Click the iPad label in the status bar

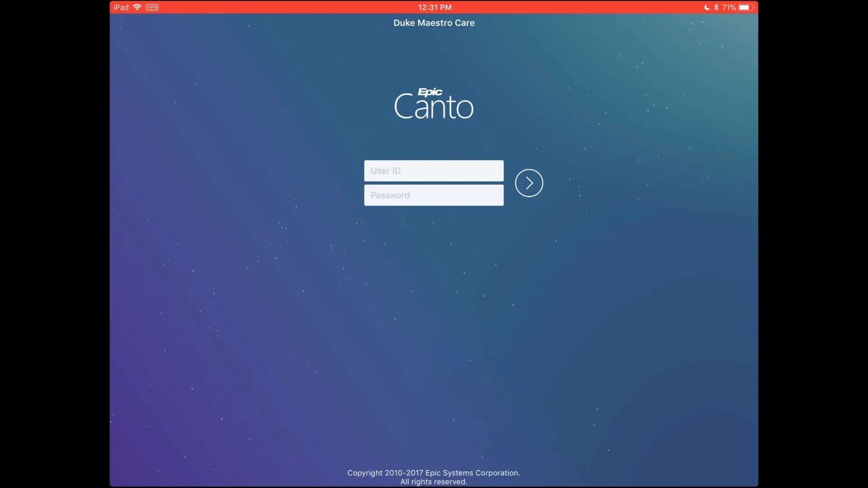click(120, 7)
